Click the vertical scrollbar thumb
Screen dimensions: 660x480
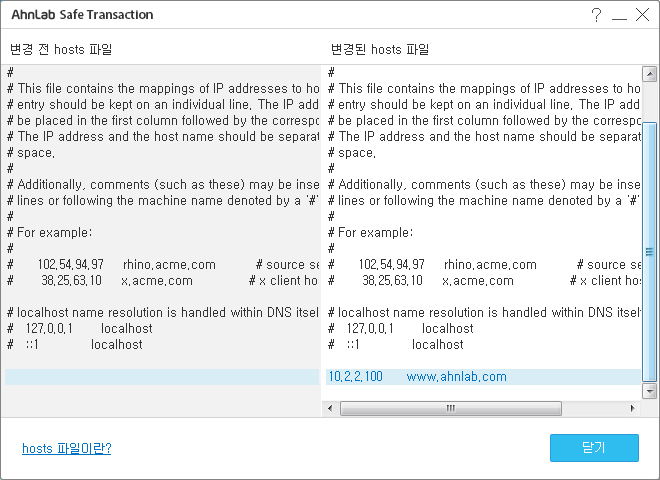pyautogui.click(x=649, y=252)
